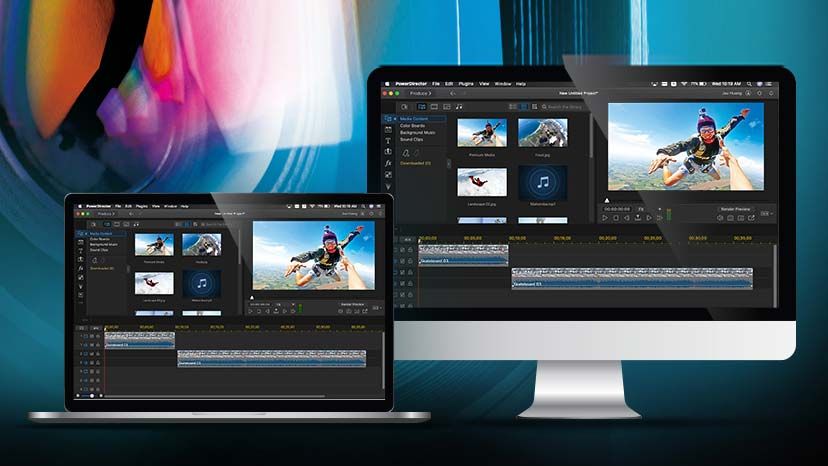Select Sound Clips in iMac library tree
Screen dimensions: 828x466
(412, 139)
